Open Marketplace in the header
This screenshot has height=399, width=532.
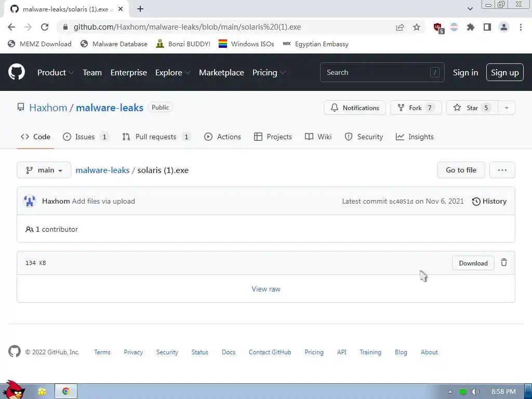[221, 73]
